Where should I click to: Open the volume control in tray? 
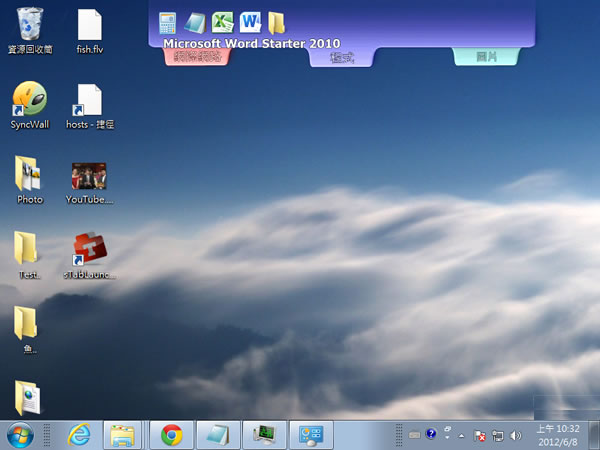pyautogui.click(x=516, y=436)
